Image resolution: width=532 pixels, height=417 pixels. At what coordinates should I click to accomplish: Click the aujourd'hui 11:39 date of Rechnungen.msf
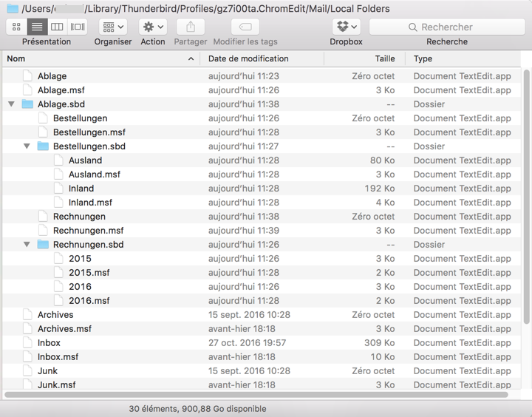(244, 231)
